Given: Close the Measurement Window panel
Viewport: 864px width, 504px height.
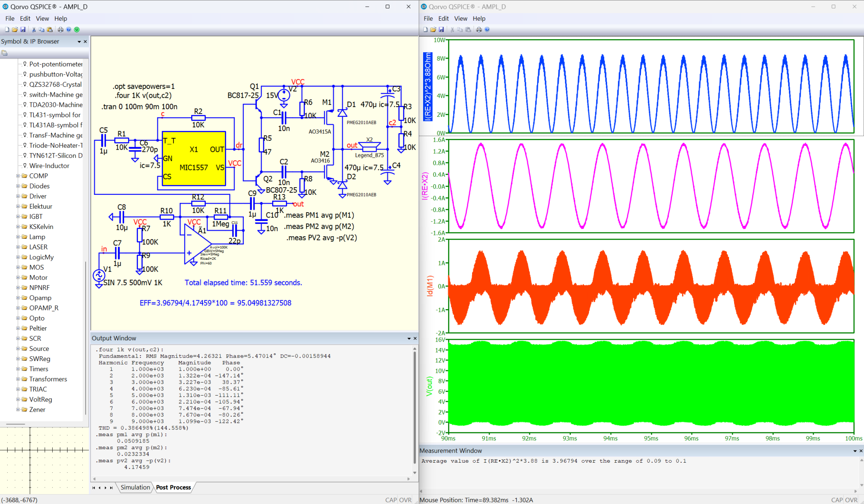Looking at the screenshot, I should click(861, 451).
